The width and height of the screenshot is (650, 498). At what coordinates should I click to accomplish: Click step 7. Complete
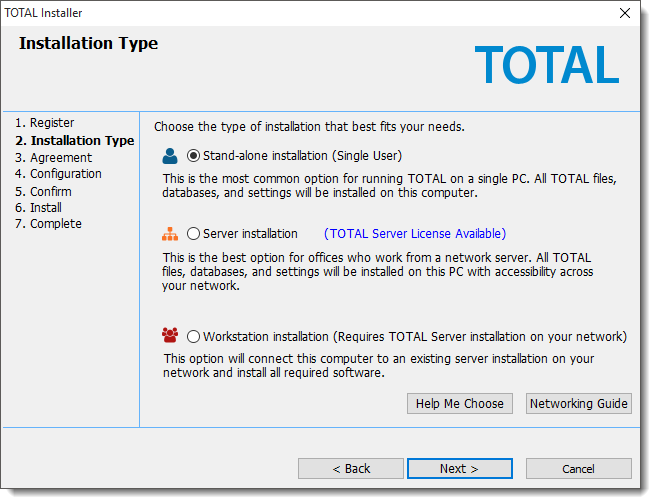(48, 224)
